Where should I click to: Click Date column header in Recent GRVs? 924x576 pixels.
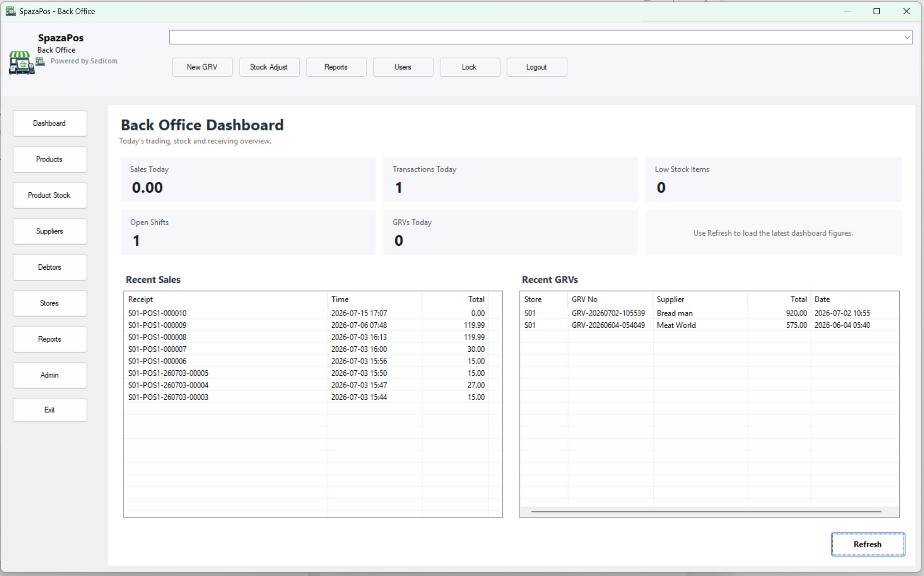855,300
